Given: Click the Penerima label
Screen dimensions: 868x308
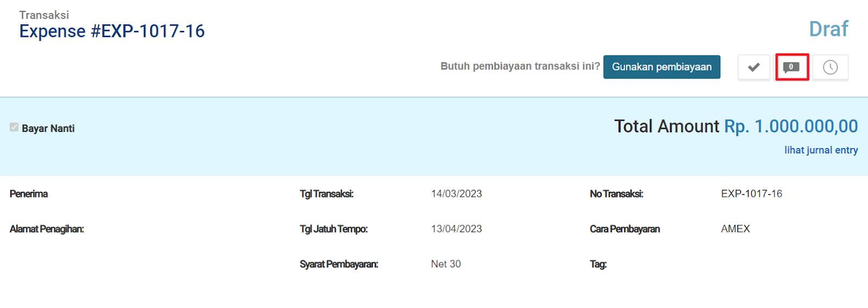Looking at the screenshot, I should [x=29, y=194].
